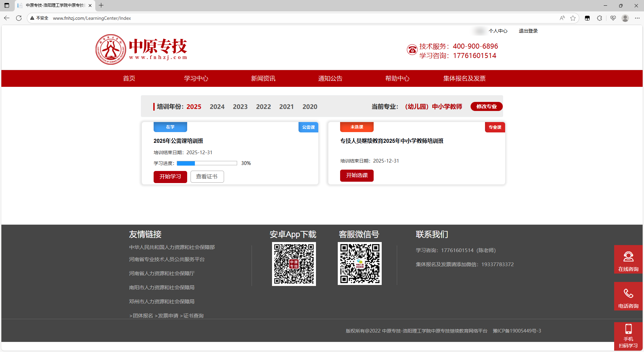This screenshot has height=352, width=644.
Task: Open 电话咨询 floating phone icon
Action: click(628, 296)
